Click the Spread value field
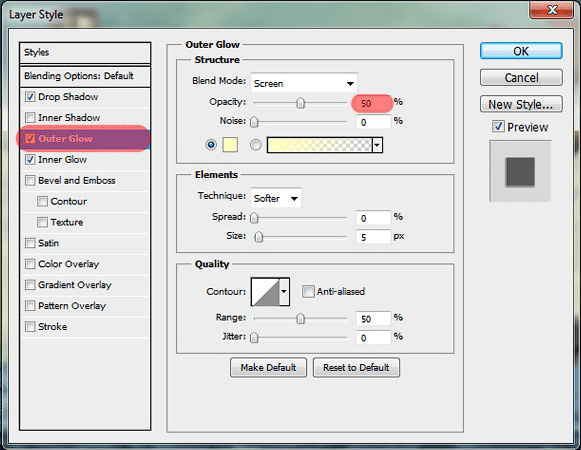The width and height of the screenshot is (581, 450). (374, 218)
